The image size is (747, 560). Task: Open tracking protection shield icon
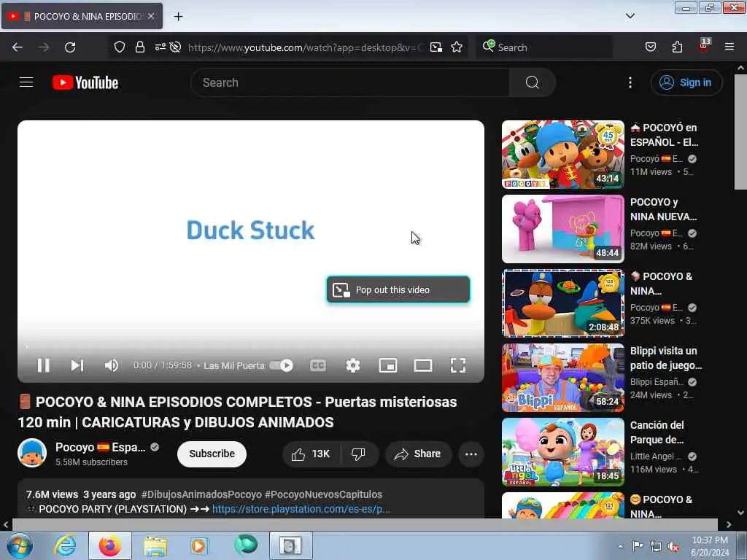click(x=120, y=47)
